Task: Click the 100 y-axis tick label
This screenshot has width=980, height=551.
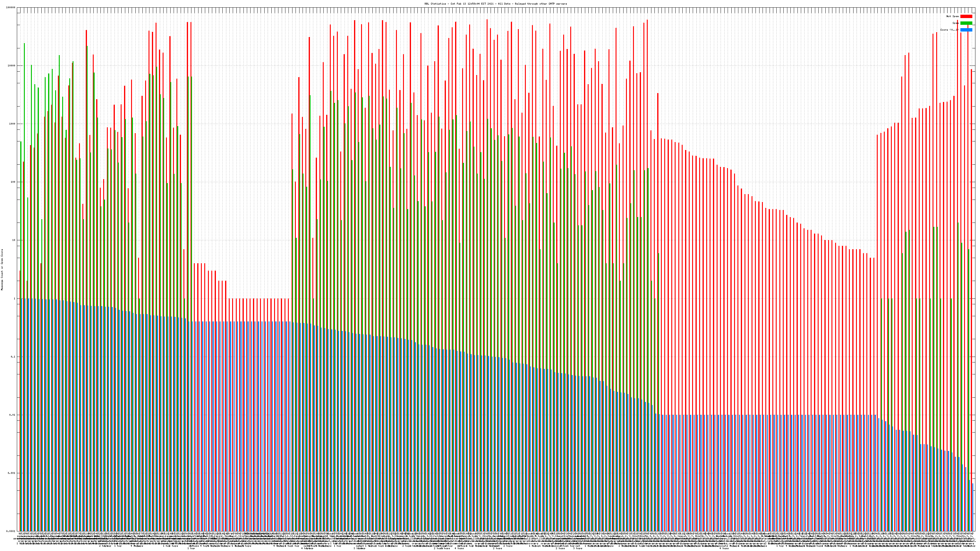Action: (13, 182)
